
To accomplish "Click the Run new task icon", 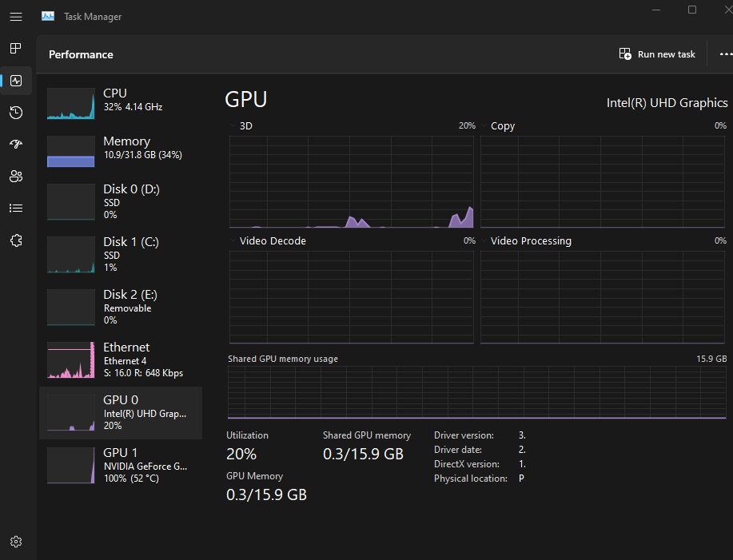I will click(x=625, y=54).
